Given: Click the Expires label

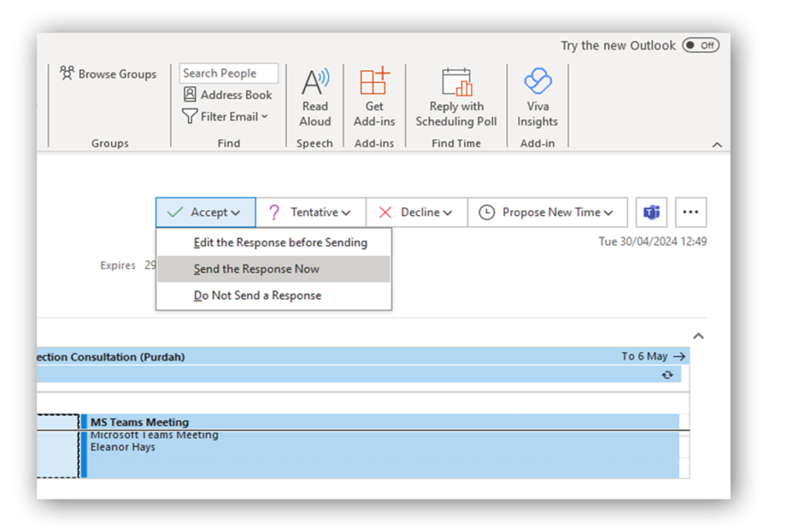Looking at the screenshot, I should 118,265.
